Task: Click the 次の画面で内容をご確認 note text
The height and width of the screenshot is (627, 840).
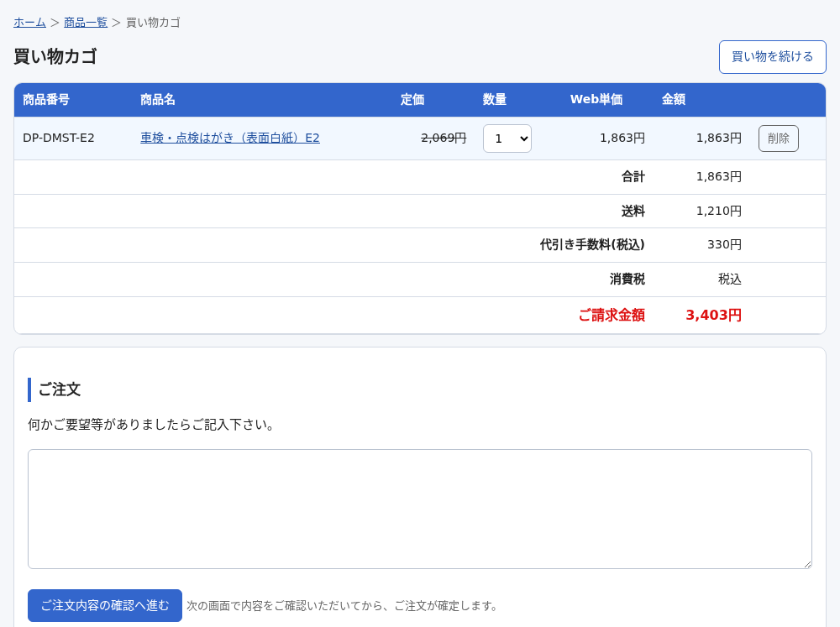Action: point(343,605)
